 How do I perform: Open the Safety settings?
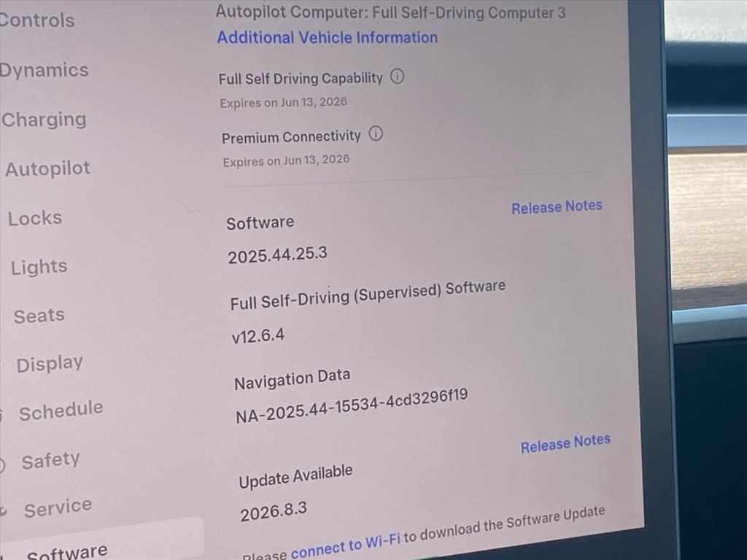[50, 461]
